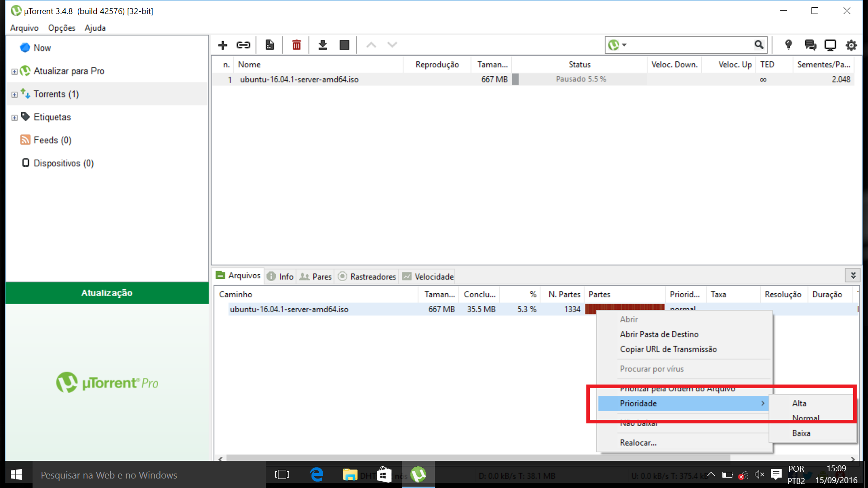
Task: Click the Move Down Queue arrow
Action: click(x=392, y=45)
